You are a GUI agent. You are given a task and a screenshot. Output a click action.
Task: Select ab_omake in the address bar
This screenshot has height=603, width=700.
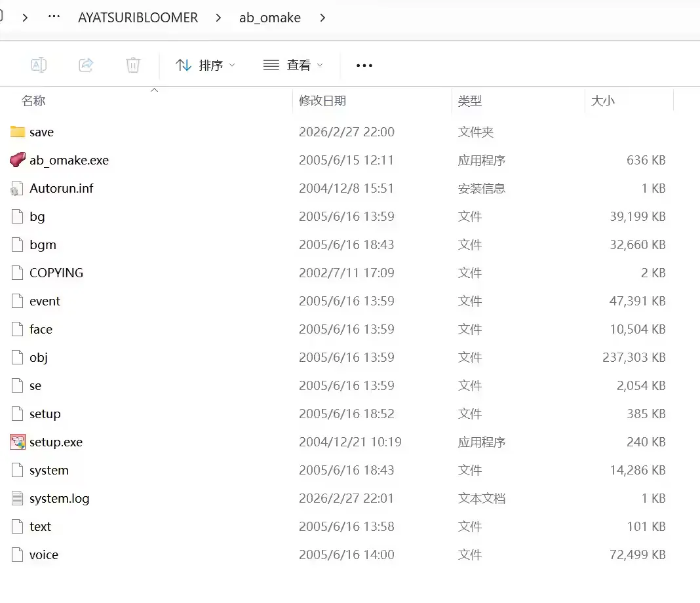tap(270, 18)
